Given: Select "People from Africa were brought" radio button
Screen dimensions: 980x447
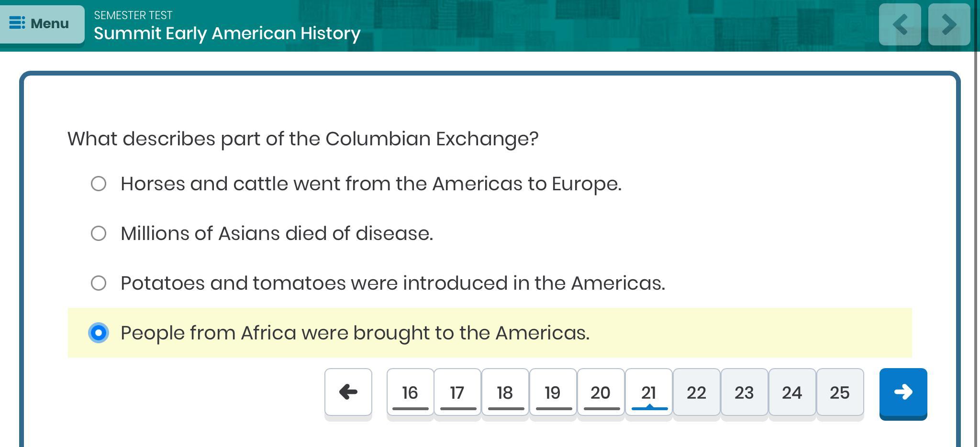Looking at the screenshot, I should pyautogui.click(x=99, y=333).
